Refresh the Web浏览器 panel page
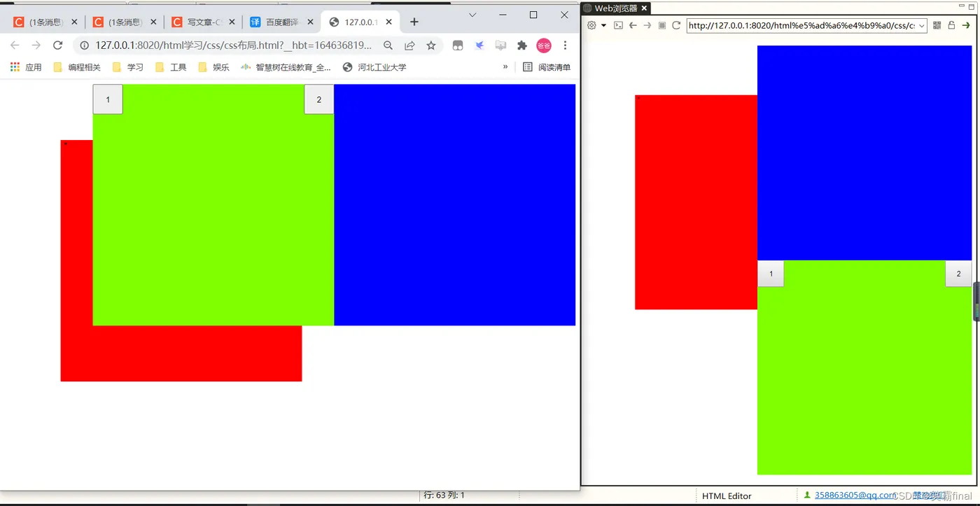Screen dimensions: 980x506 pos(676,25)
